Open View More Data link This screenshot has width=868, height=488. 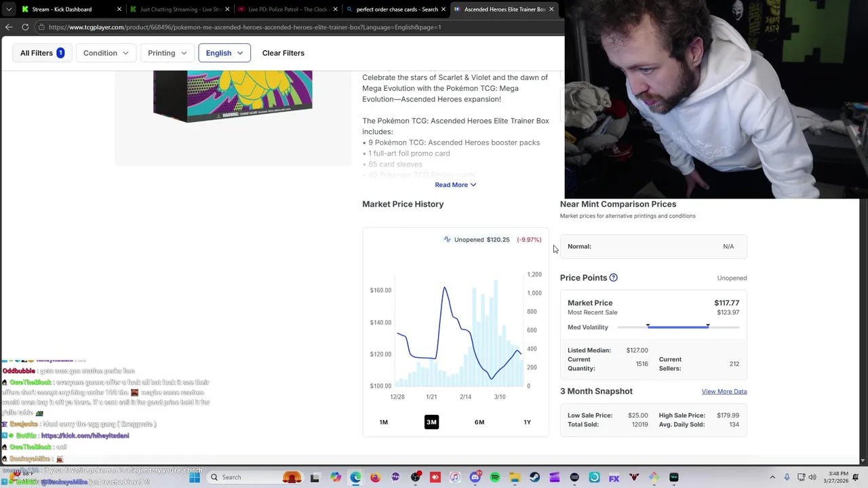pyautogui.click(x=724, y=391)
